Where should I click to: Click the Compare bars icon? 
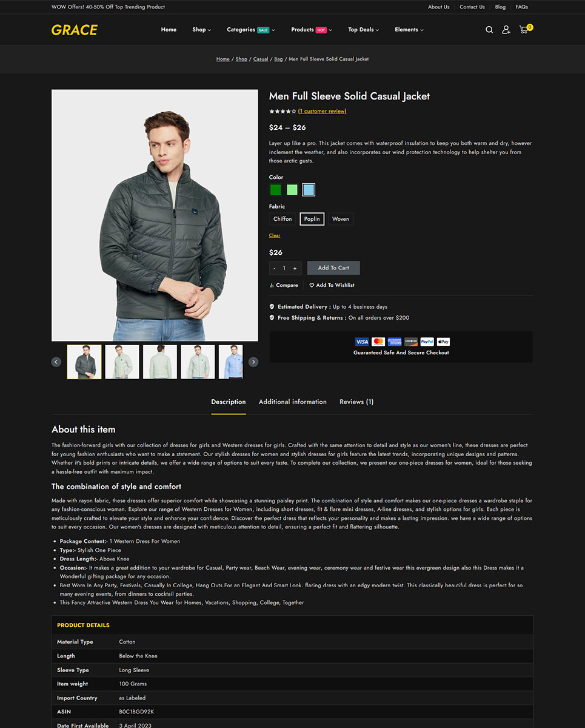pyautogui.click(x=272, y=285)
